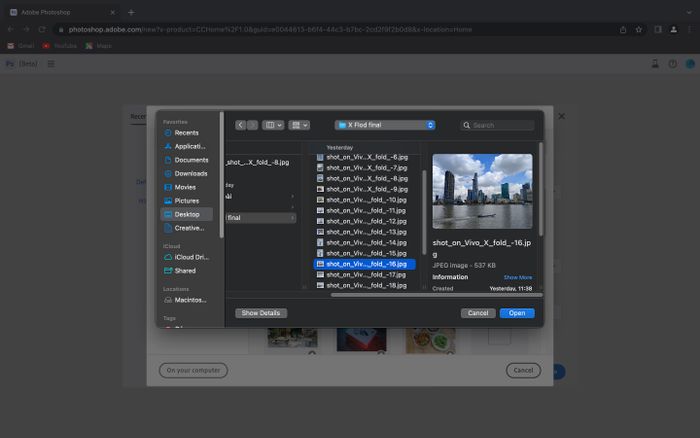Image resolution: width=700 pixels, height=438 pixels.
Task: Click the Open button
Action: click(516, 313)
